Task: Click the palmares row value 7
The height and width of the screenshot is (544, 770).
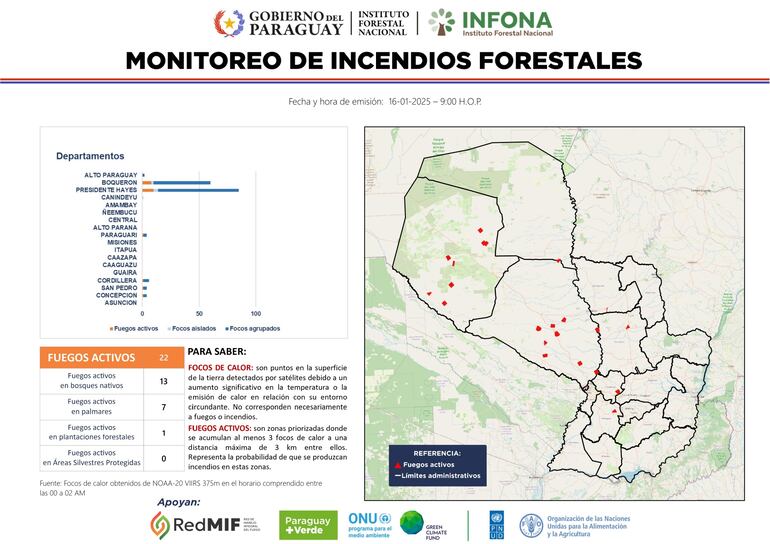Action: pyautogui.click(x=163, y=407)
